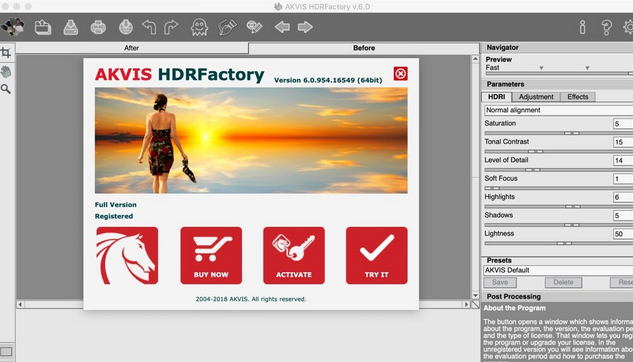Select the ghost removal tool icon
This screenshot has width=633, height=362.
pyautogui.click(x=199, y=27)
